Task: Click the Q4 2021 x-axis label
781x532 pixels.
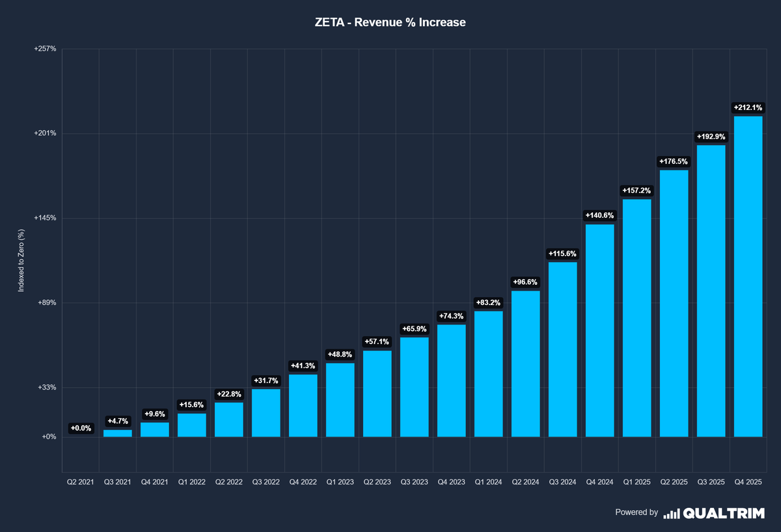Action: click(x=154, y=483)
